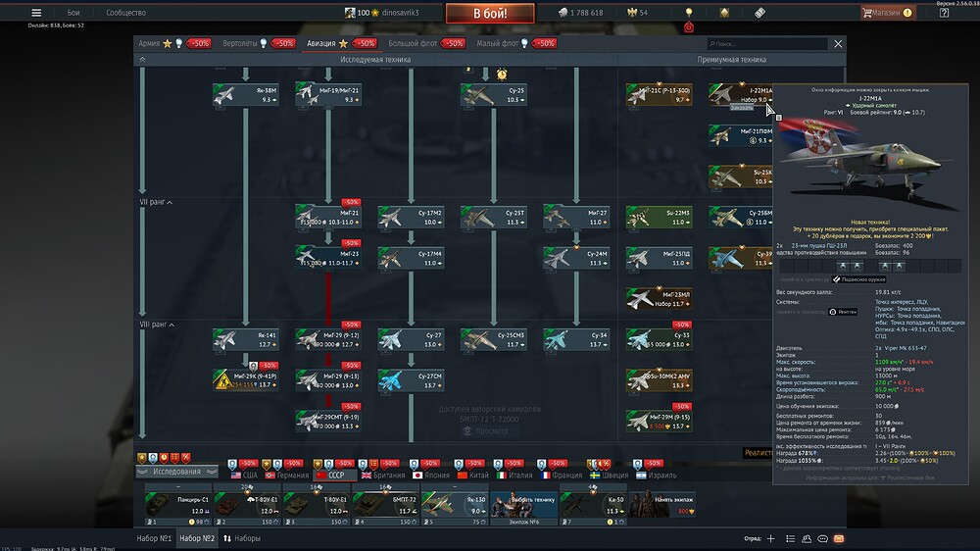
Task: Select the Су-17М2 aircraft card
Action: [x=411, y=217]
